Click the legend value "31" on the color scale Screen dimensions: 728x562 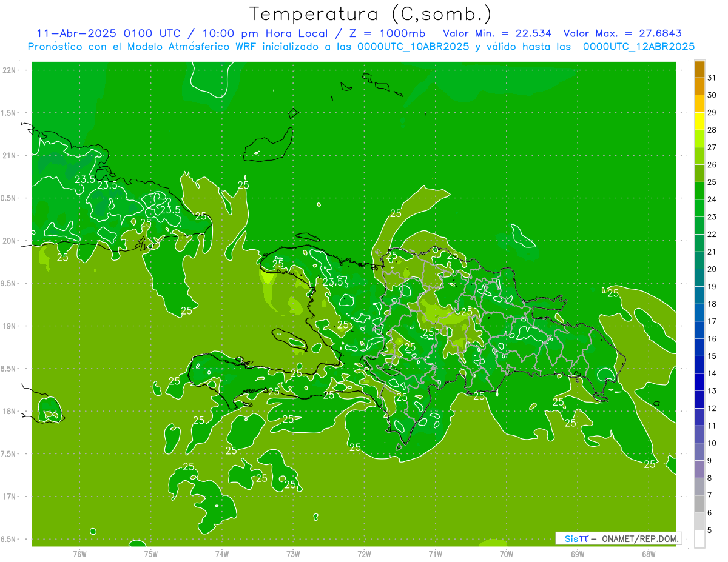[x=712, y=78]
